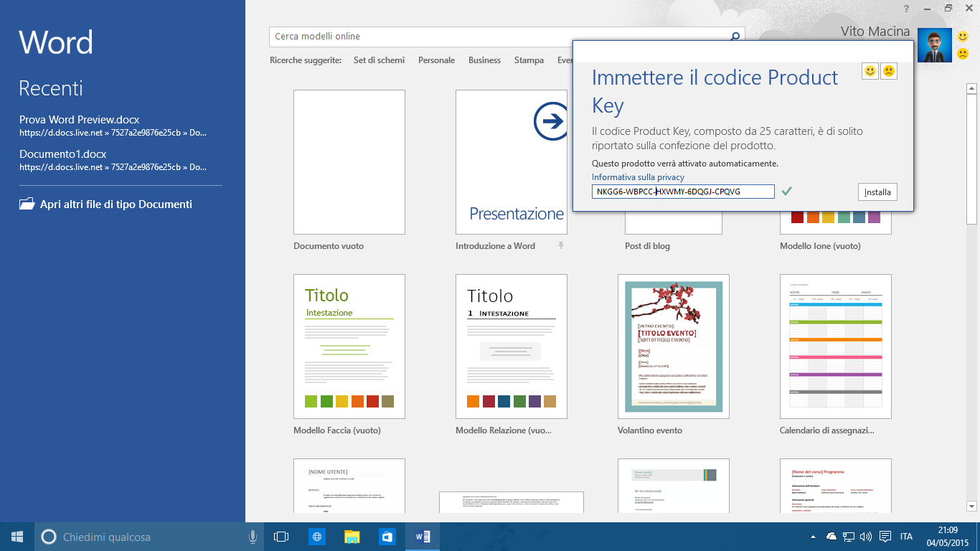
Task: Select the Calendario di assegnazi... template
Action: pos(836,347)
